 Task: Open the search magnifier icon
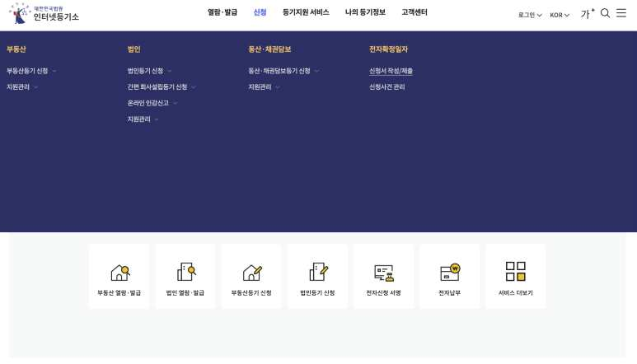[605, 13]
